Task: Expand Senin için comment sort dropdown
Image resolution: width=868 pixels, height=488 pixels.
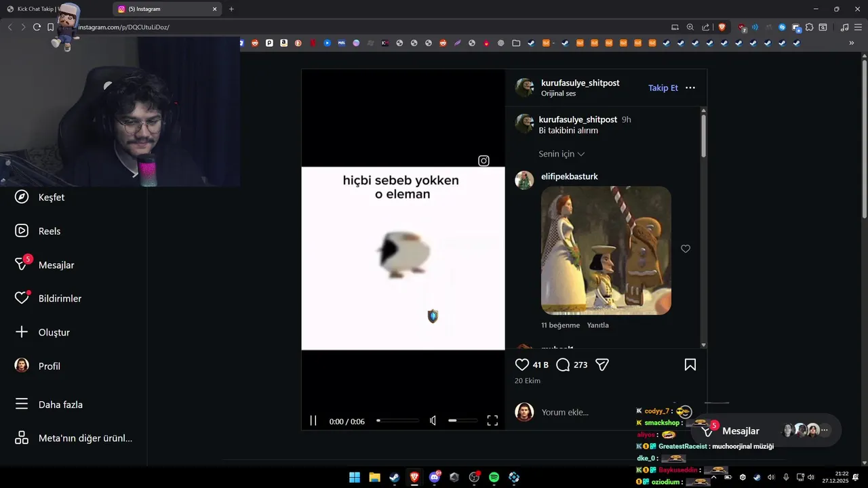Action: (561, 154)
